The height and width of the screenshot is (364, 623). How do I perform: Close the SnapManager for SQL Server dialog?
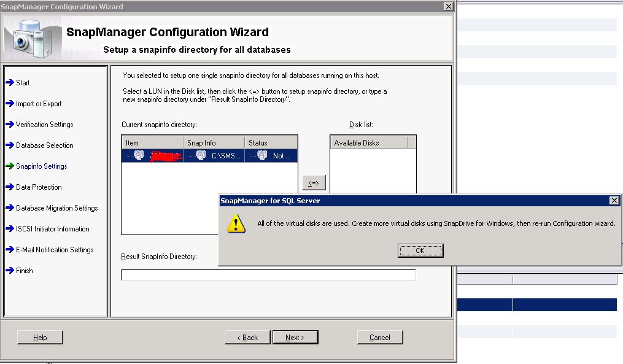614,200
